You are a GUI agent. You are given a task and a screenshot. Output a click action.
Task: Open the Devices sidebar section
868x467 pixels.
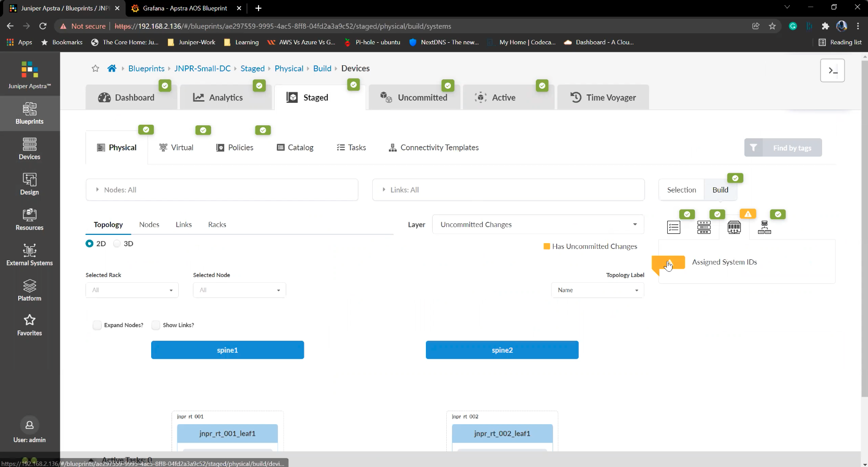pyautogui.click(x=30, y=149)
